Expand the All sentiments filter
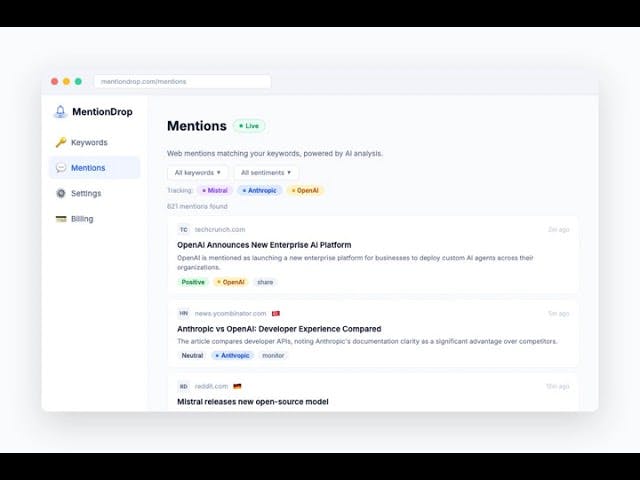The height and width of the screenshot is (480, 640). point(266,173)
